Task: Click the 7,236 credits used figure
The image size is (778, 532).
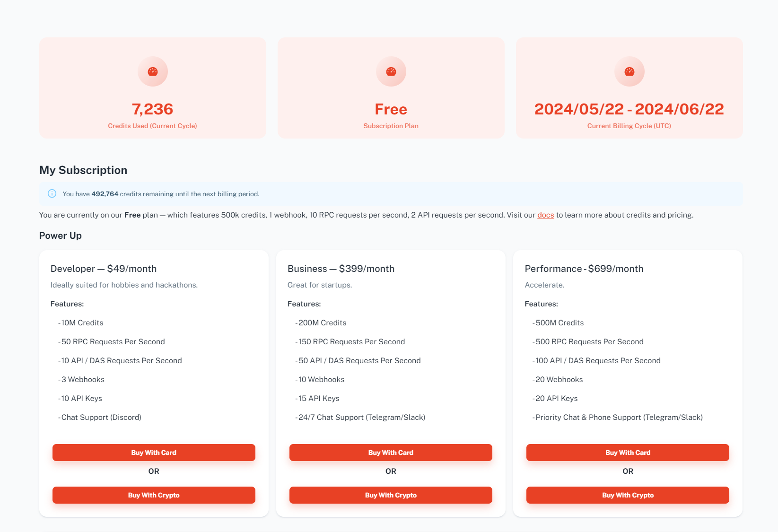Action: pyautogui.click(x=152, y=108)
